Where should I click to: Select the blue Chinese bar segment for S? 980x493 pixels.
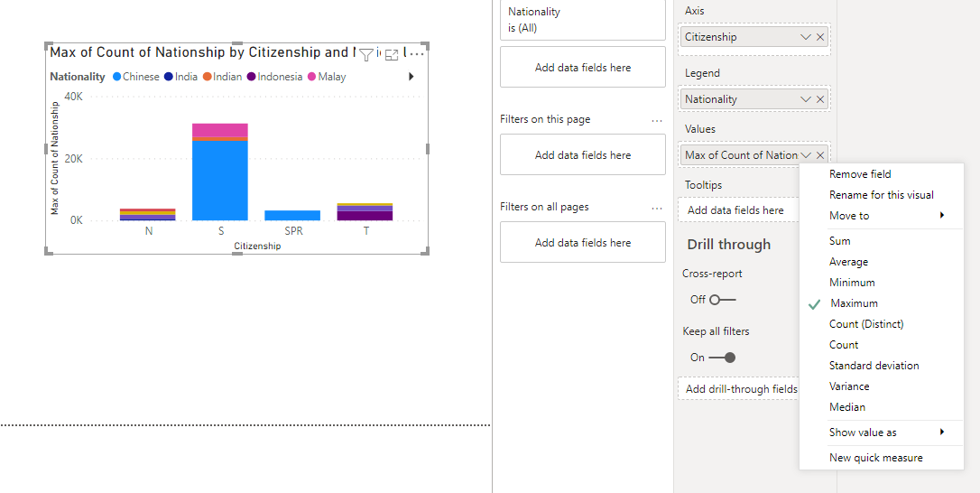click(x=220, y=181)
